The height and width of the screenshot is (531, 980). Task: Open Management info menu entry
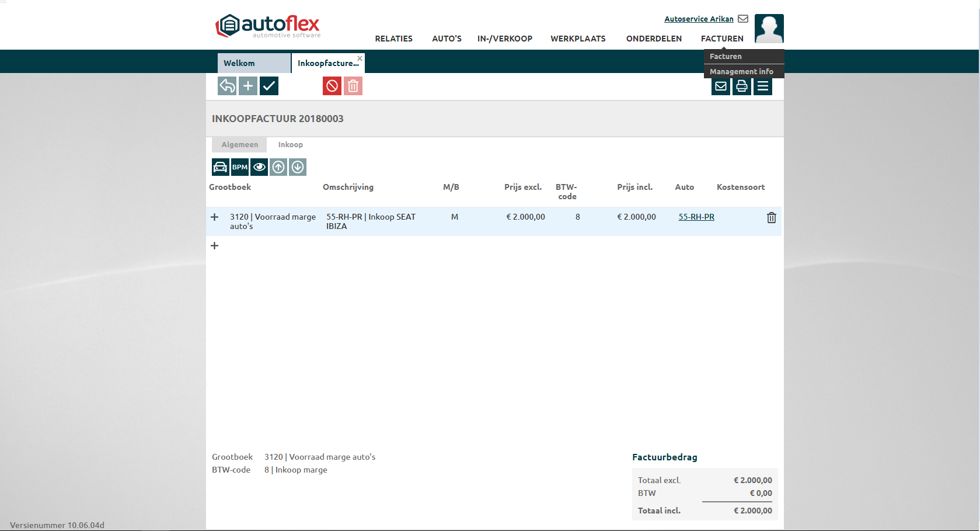tap(741, 71)
